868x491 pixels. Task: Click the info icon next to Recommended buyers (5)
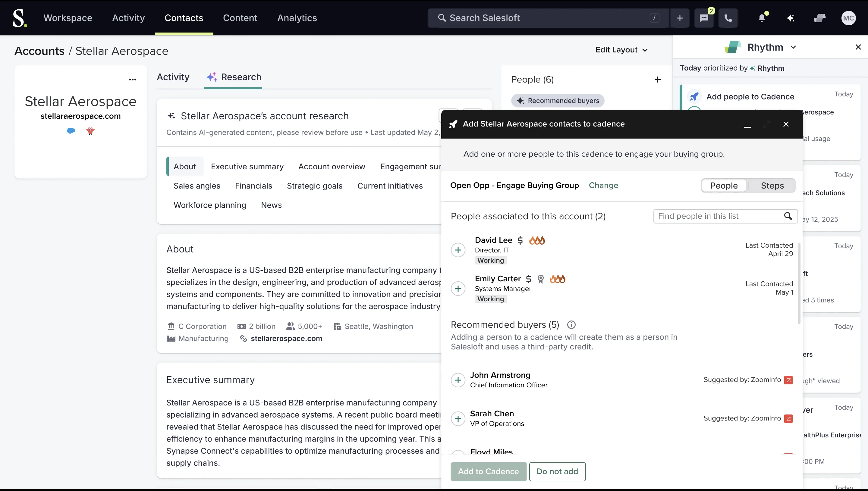coord(571,325)
